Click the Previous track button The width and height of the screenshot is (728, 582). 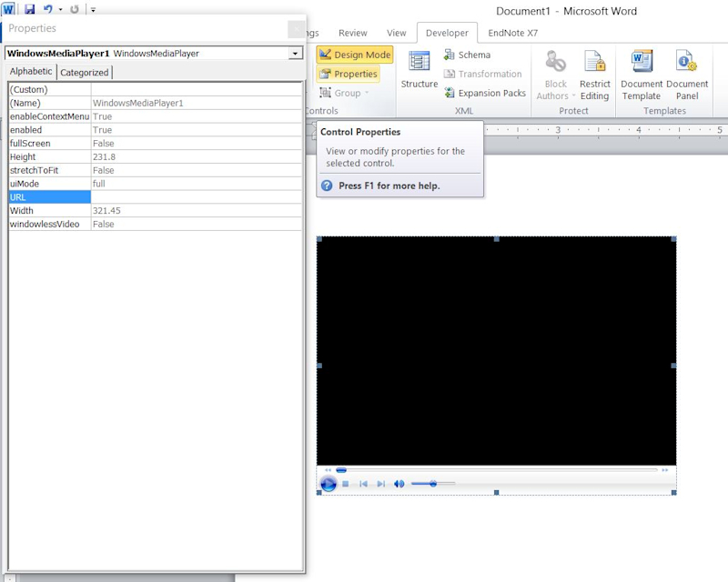[363, 484]
